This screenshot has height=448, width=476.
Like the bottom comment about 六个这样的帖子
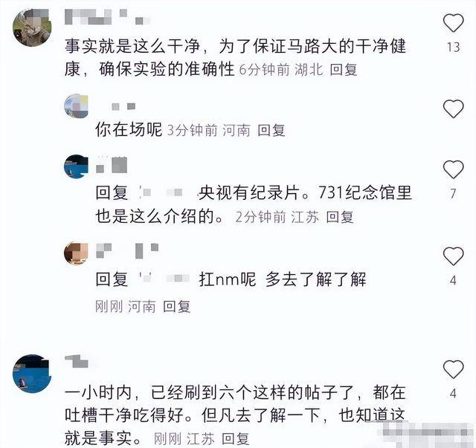click(x=453, y=369)
